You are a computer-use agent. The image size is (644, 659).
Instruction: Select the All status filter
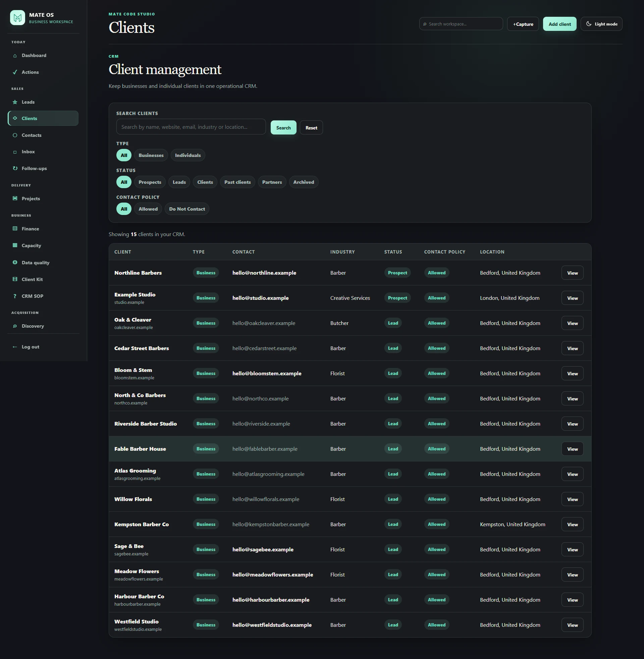124,182
